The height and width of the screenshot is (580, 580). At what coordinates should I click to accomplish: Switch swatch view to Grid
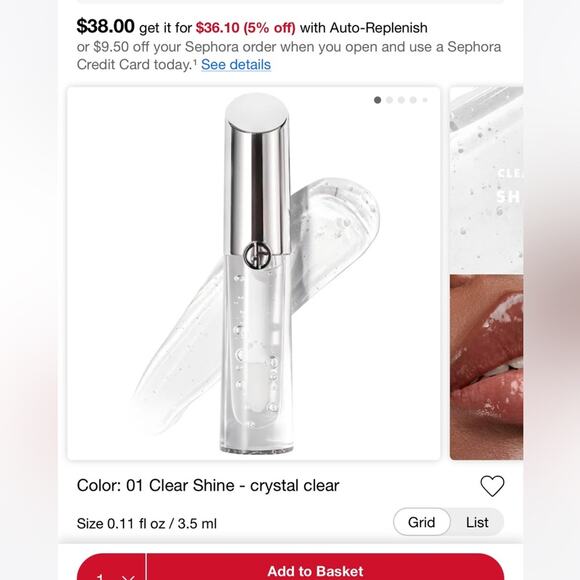[421, 522]
